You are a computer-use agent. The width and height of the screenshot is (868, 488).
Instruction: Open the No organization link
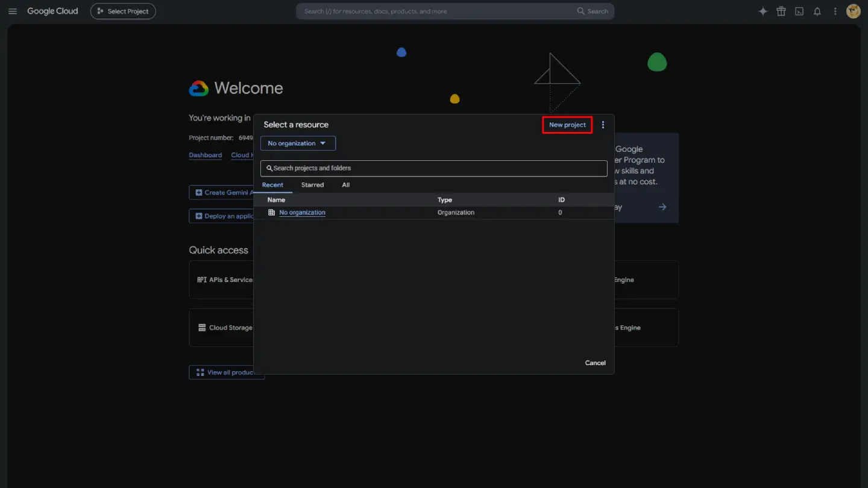(302, 213)
